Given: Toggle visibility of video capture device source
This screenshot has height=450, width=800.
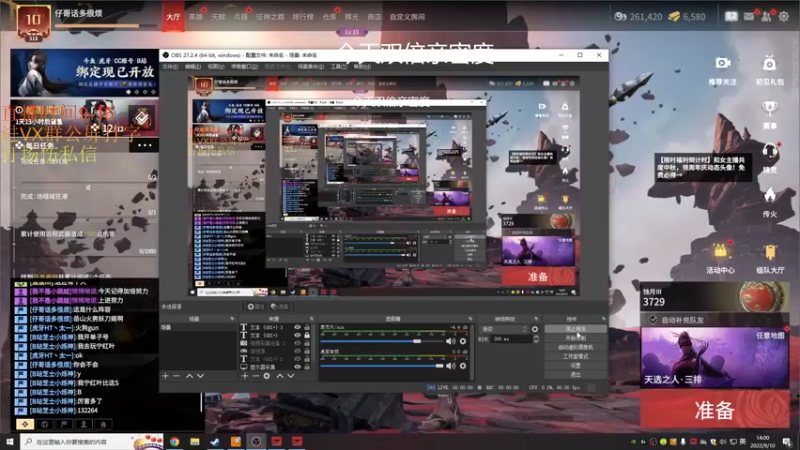Looking at the screenshot, I should point(297,343).
